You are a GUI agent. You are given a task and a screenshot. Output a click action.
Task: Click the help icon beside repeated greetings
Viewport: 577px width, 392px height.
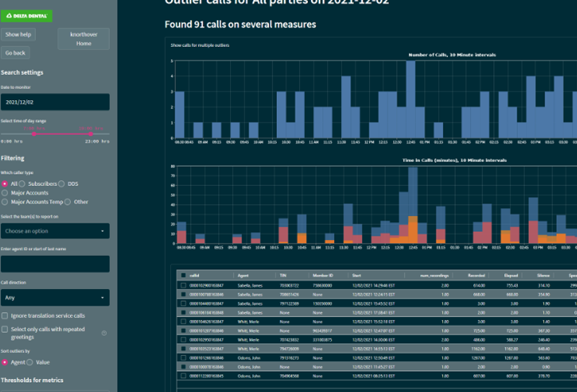[x=104, y=333]
